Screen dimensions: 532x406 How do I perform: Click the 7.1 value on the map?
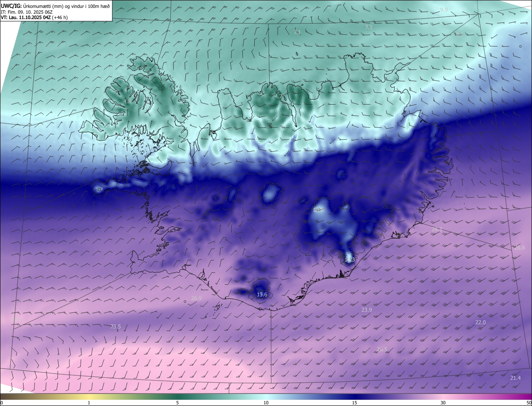(x=297, y=32)
